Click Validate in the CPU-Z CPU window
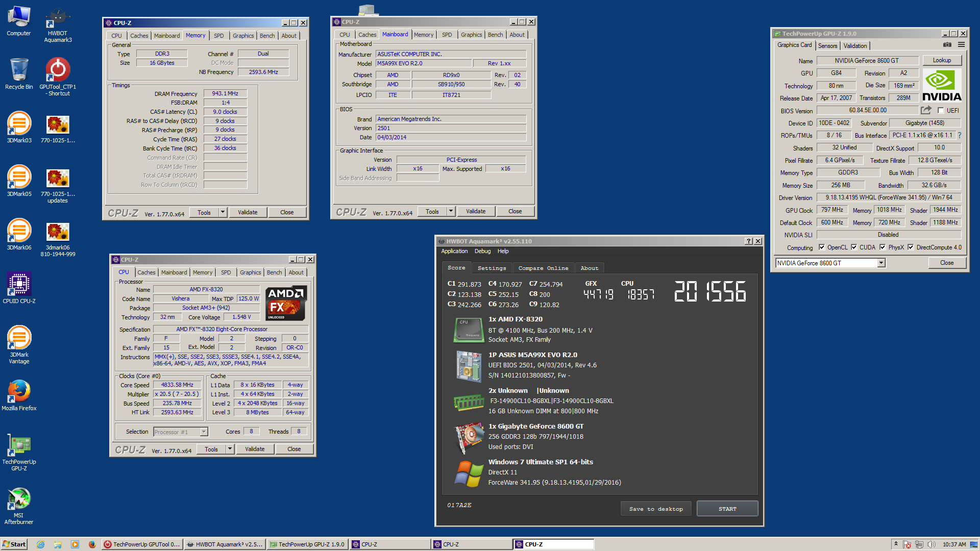980x551 pixels. click(255, 449)
